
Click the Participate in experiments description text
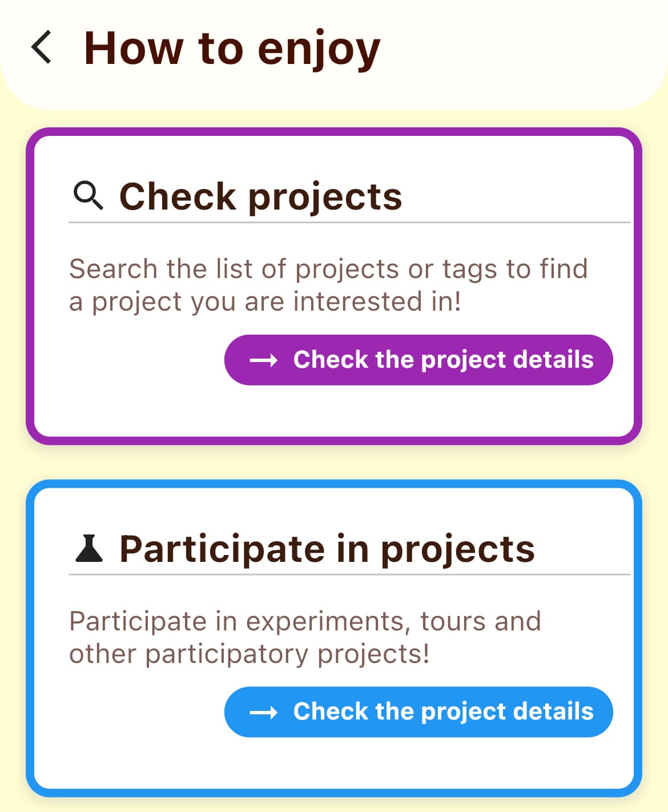pos(305,637)
